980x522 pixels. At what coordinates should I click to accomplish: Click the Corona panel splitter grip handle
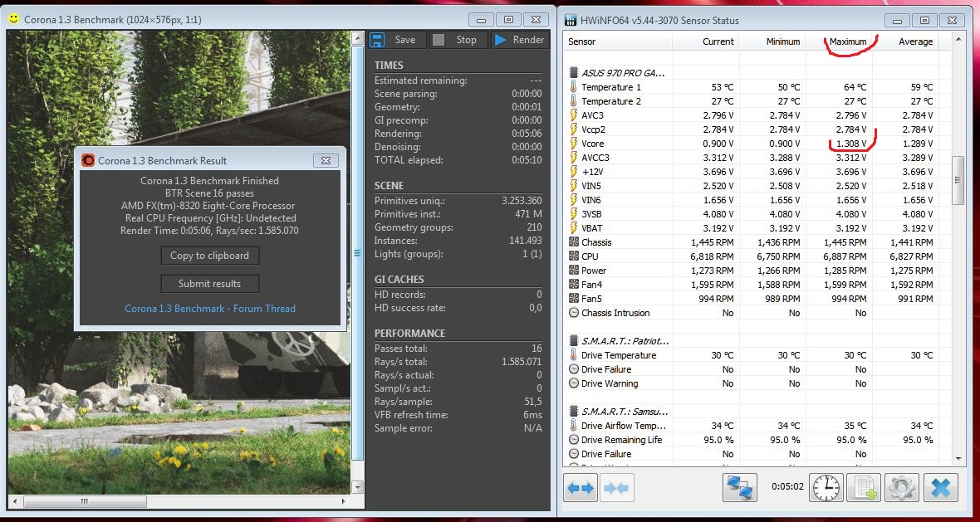pyautogui.click(x=357, y=253)
